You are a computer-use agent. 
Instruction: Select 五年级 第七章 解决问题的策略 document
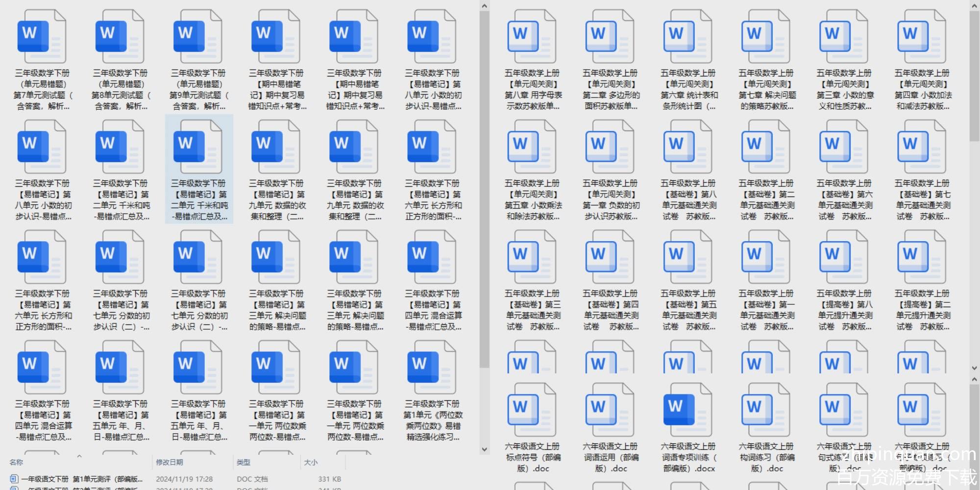pyautogui.click(x=766, y=61)
